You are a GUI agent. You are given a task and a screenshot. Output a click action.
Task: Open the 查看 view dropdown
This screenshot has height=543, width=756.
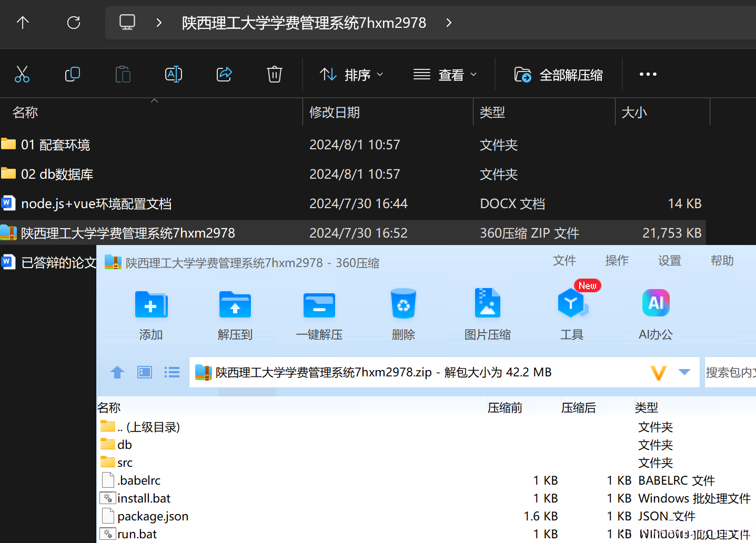[x=445, y=75]
